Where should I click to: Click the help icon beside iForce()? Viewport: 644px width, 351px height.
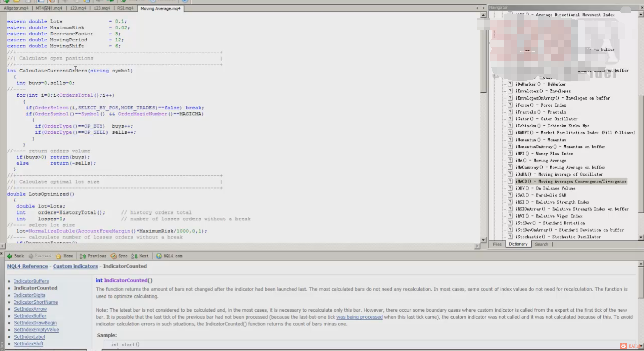pyautogui.click(x=510, y=105)
